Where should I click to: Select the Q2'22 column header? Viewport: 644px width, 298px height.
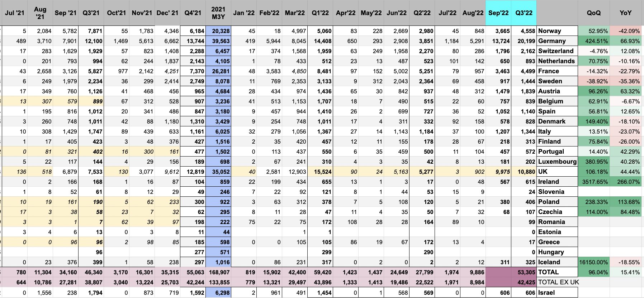422,13
